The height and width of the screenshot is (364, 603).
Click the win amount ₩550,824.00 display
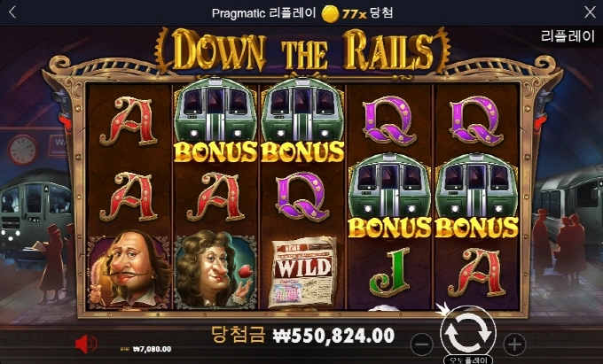click(x=333, y=336)
